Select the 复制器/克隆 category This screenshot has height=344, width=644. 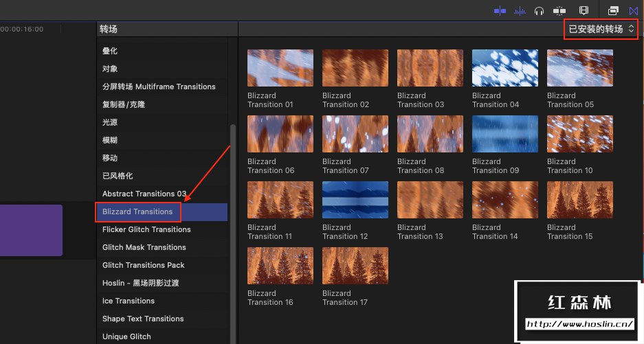click(162, 104)
